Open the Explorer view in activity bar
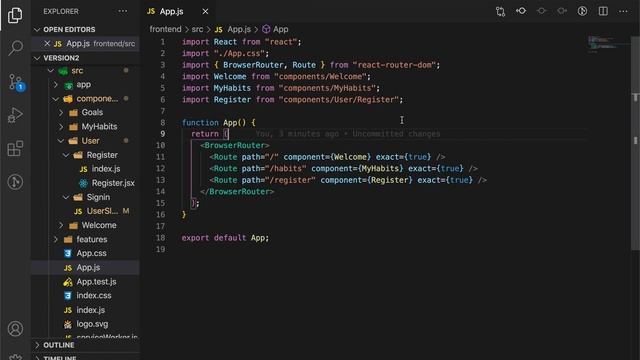 point(15,15)
